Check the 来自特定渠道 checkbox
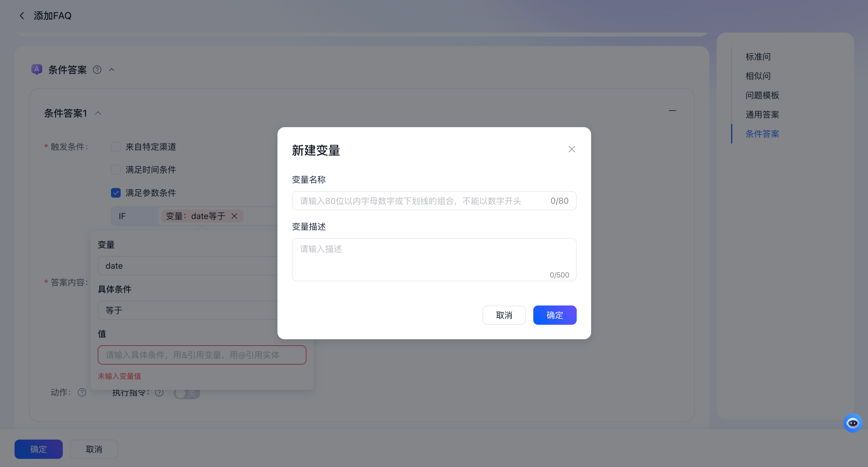 (x=116, y=146)
